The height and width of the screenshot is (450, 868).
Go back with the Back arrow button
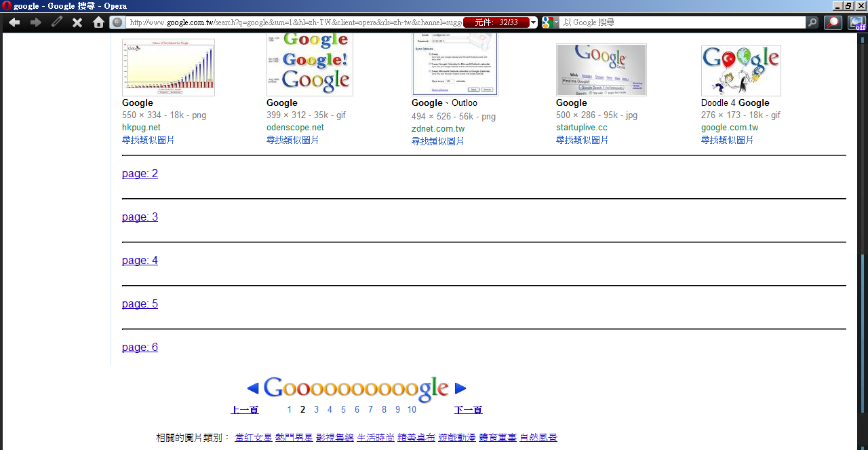pos(14,22)
